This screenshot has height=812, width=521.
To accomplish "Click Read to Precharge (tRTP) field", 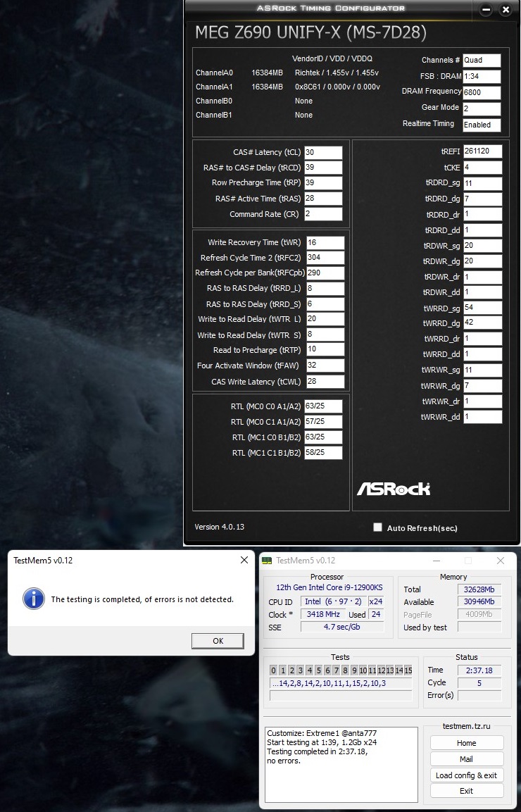I will coord(325,349).
